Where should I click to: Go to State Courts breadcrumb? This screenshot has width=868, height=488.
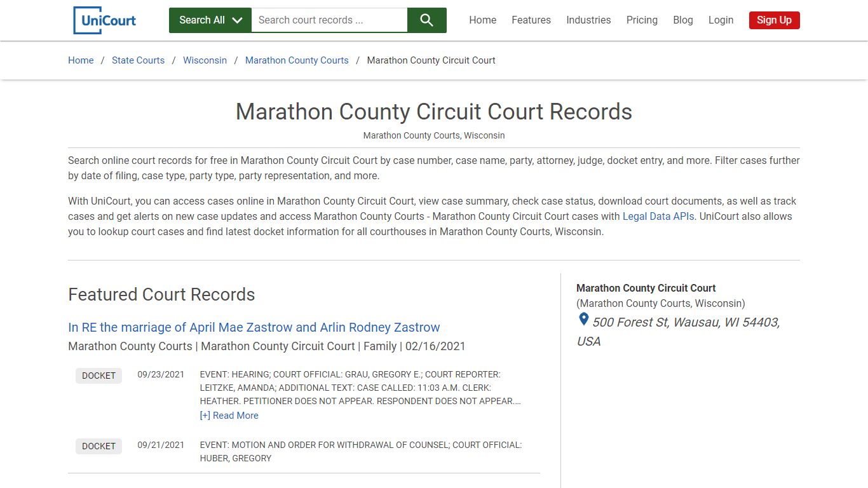pyautogui.click(x=138, y=60)
